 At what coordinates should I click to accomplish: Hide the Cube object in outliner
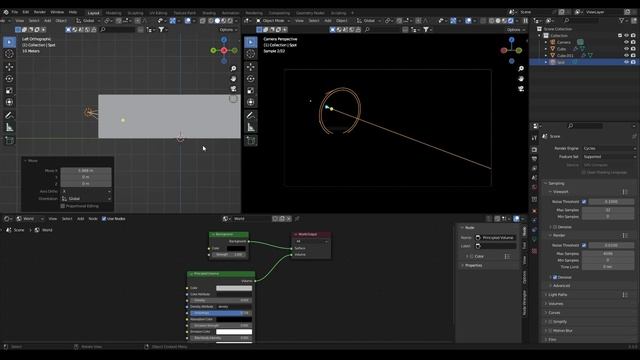[x=626, y=49]
